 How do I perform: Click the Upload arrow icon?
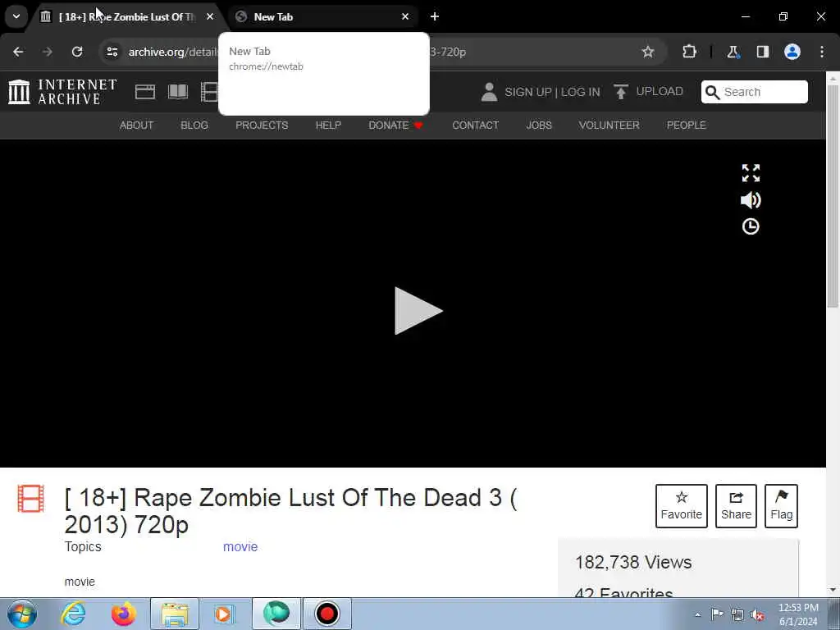(621, 92)
